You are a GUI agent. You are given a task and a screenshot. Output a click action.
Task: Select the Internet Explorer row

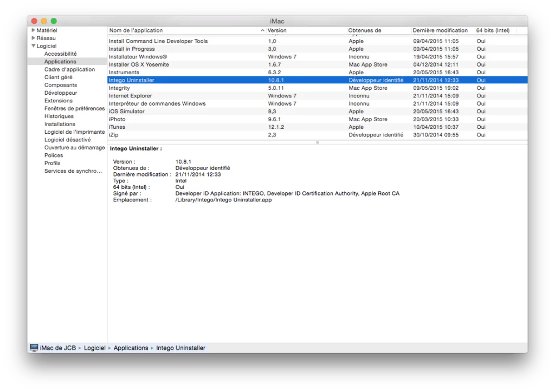tap(317, 95)
